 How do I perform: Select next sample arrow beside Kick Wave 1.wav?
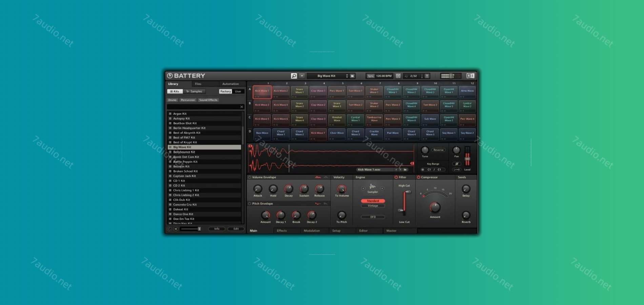tap(400, 169)
